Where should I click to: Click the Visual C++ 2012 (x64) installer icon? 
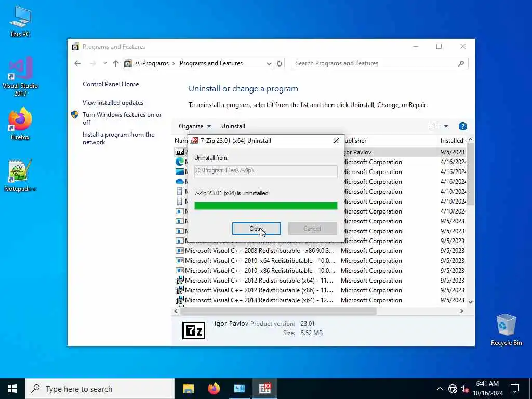coord(180,280)
